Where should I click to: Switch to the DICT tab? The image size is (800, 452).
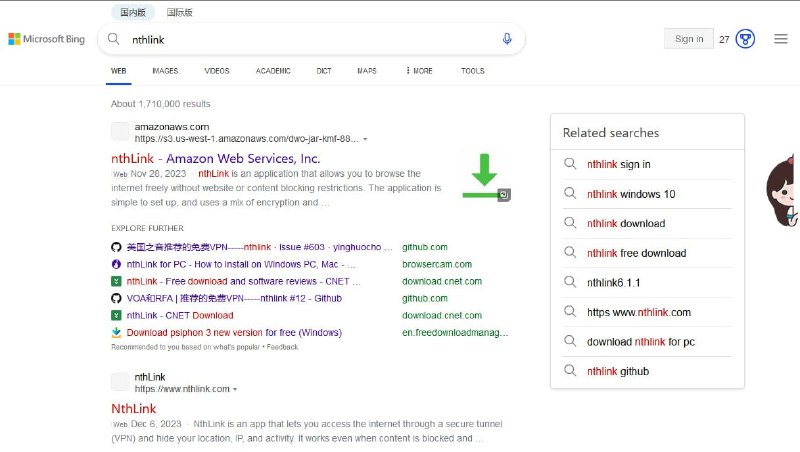(324, 71)
